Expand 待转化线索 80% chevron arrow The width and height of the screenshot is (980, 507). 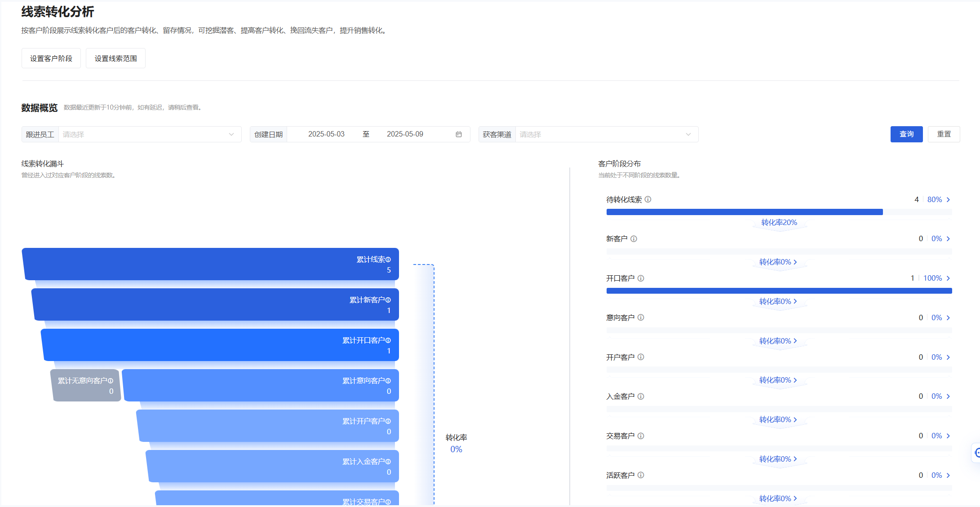pos(948,200)
